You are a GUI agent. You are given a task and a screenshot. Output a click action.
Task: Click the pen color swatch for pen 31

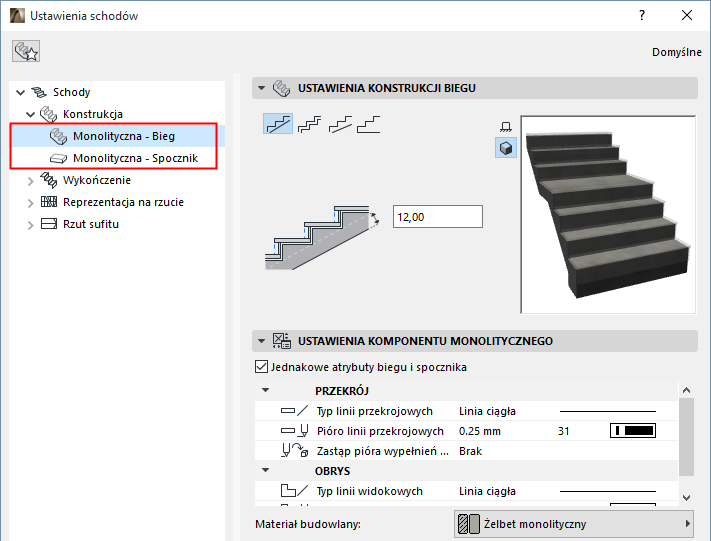[x=633, y=430]
